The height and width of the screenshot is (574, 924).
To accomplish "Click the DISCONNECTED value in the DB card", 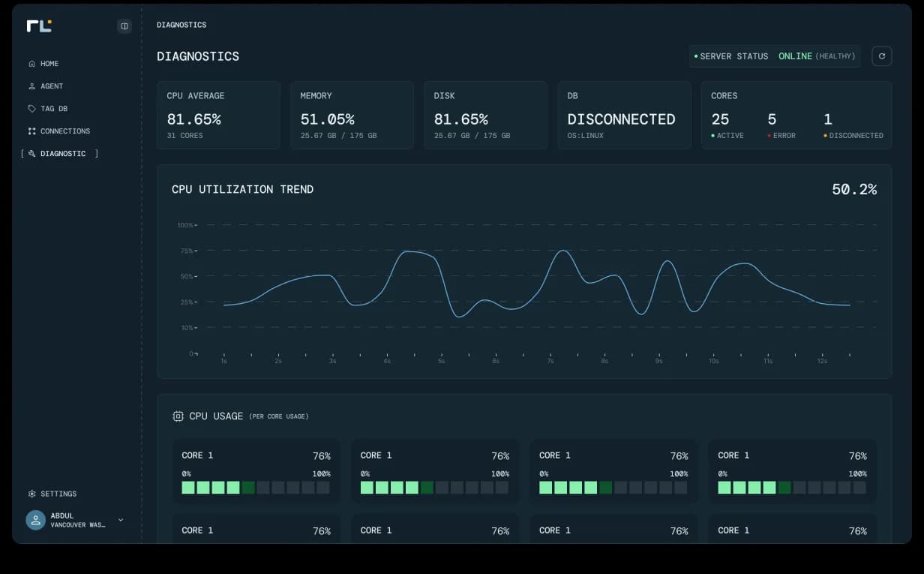I will click(621, 119).
